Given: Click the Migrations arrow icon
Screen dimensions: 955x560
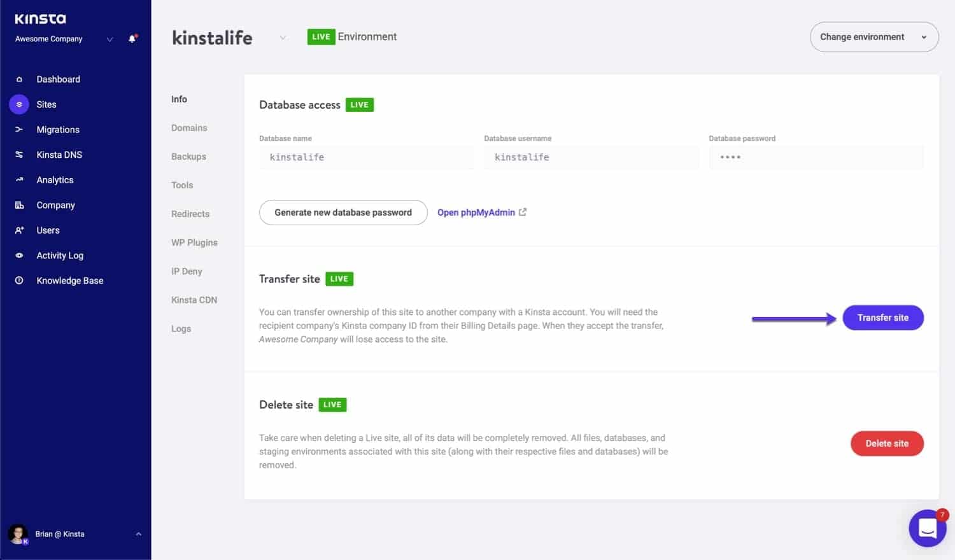Looking at the screenshot, I should 19,130.
